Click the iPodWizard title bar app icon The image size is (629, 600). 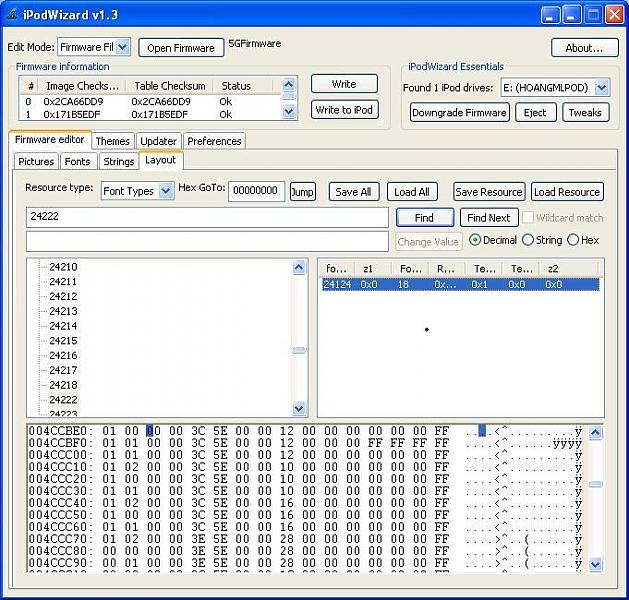coord(12,14)
